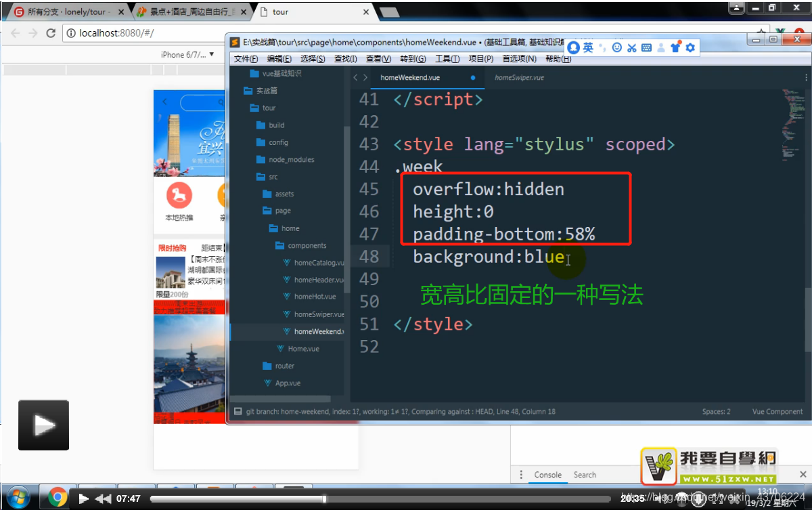This screenshot has height=510, width=812.
Task: Click the IME skin shirt icon
Action: pos(675,47)
